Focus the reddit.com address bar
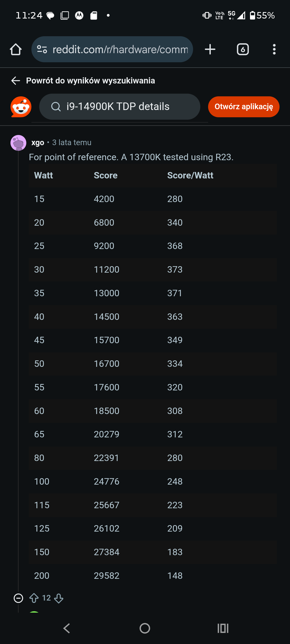The width and height of the screenshot is (290, 644). [x=112, y=49]
